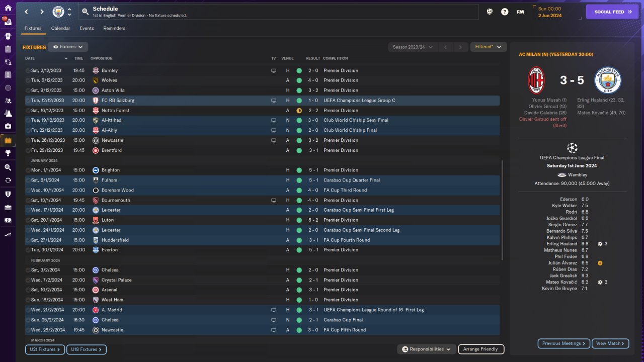Open the help question mark icon
Image resolution: width=644 pixels, height=362 pixels.
click(505, 12)
